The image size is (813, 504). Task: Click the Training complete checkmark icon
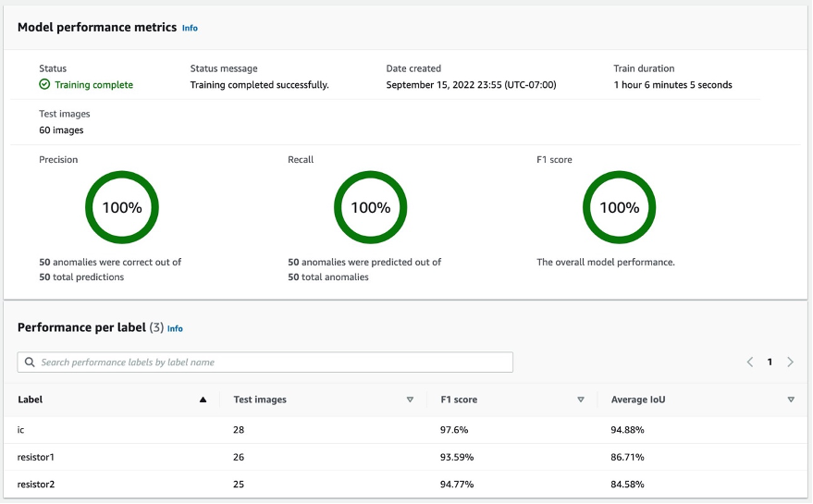coord(44,85)
